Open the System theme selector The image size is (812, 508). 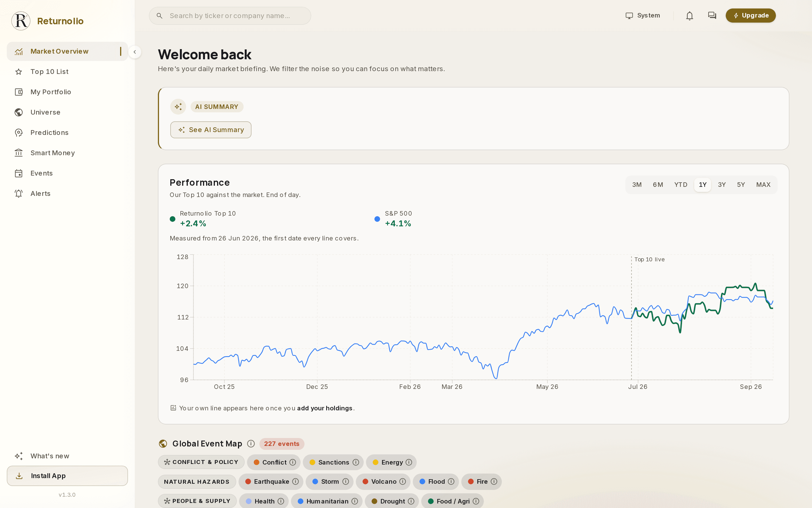click(643, 16)
